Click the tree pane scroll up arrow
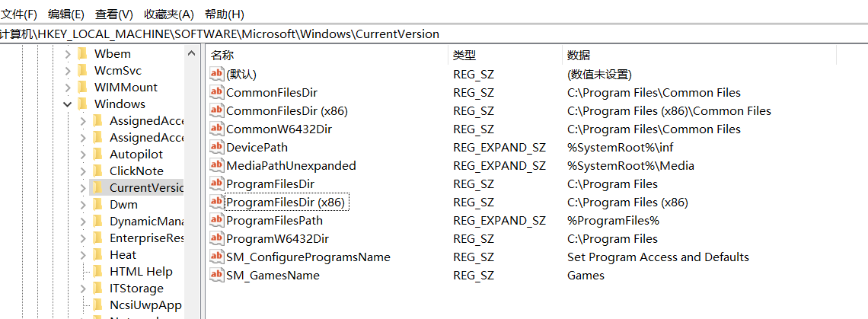 coord(192,54)
